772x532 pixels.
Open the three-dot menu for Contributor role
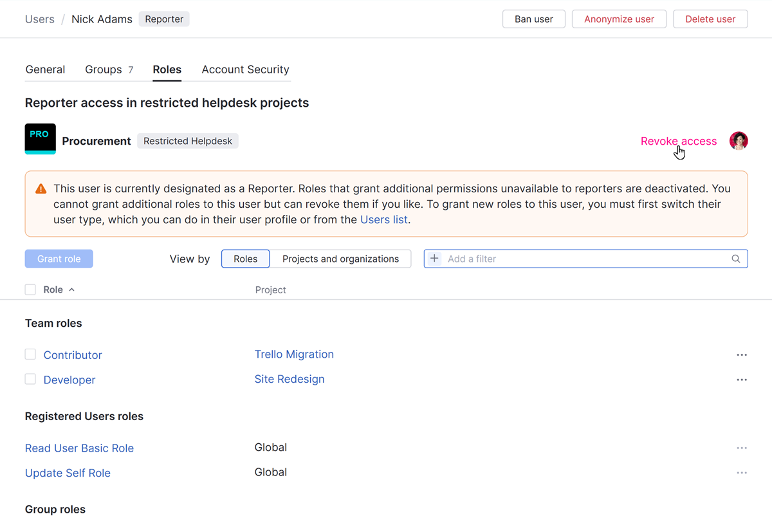point(742,355)
